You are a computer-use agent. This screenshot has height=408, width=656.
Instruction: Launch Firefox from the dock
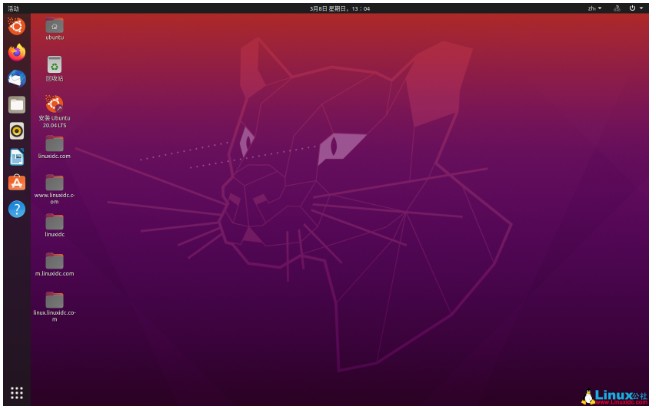tap(17, 53)
